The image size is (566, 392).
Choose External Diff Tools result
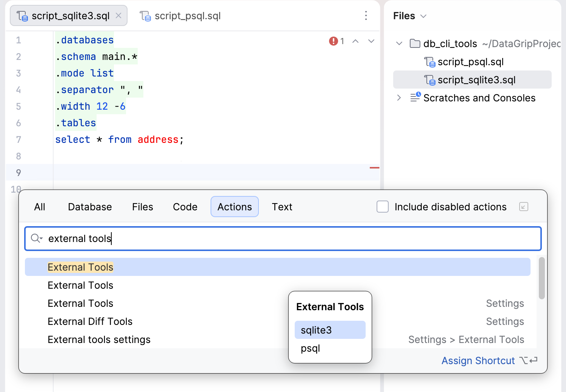click(90, 322)
